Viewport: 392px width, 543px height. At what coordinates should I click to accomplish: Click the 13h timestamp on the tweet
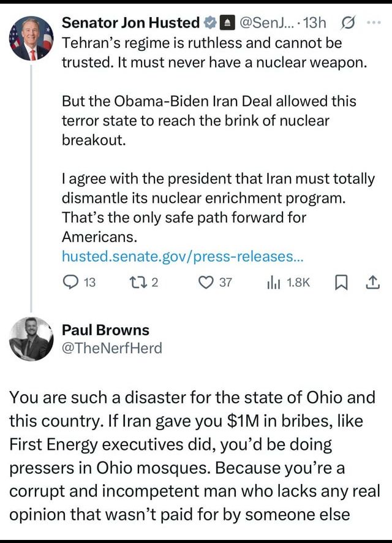pyautogui.click(x=315, y=23)
